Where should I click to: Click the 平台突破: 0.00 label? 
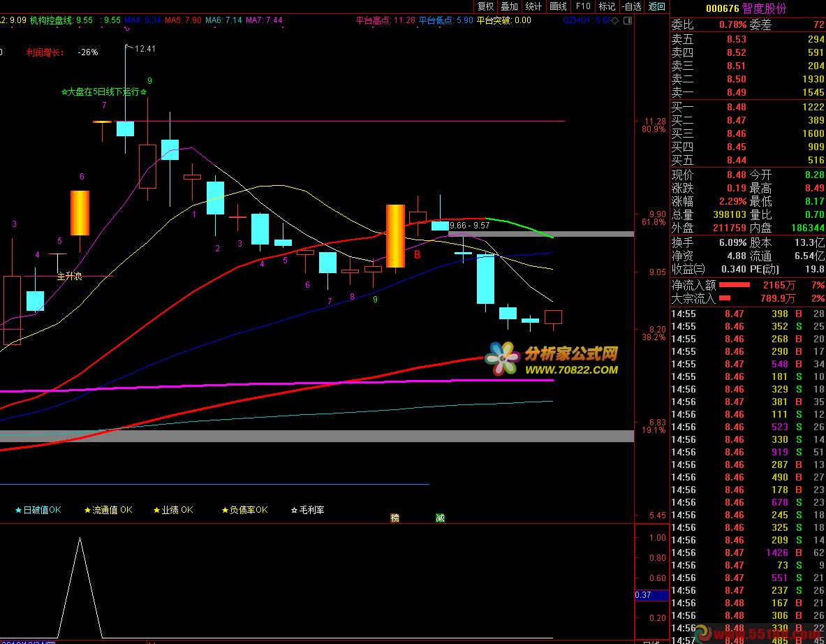(503, 20)
